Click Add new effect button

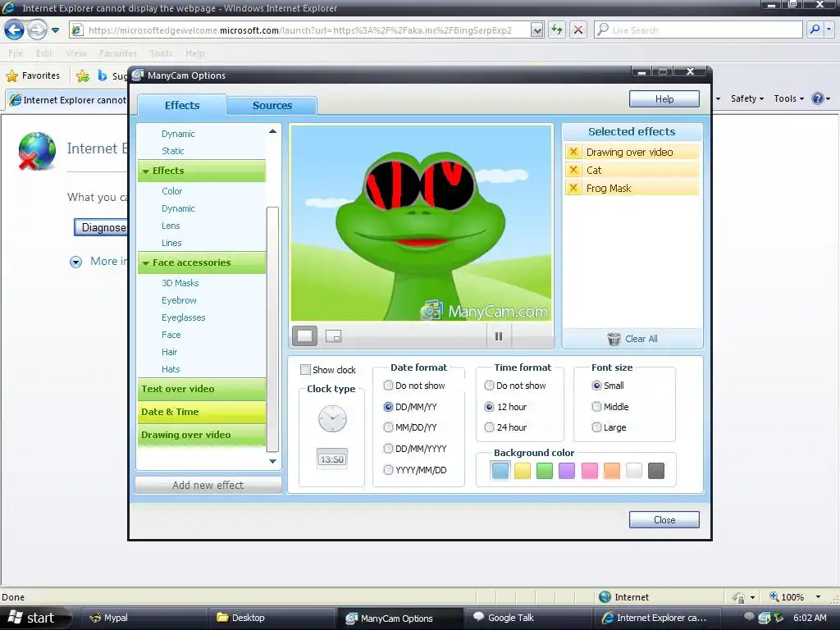(x=208, y=485)
